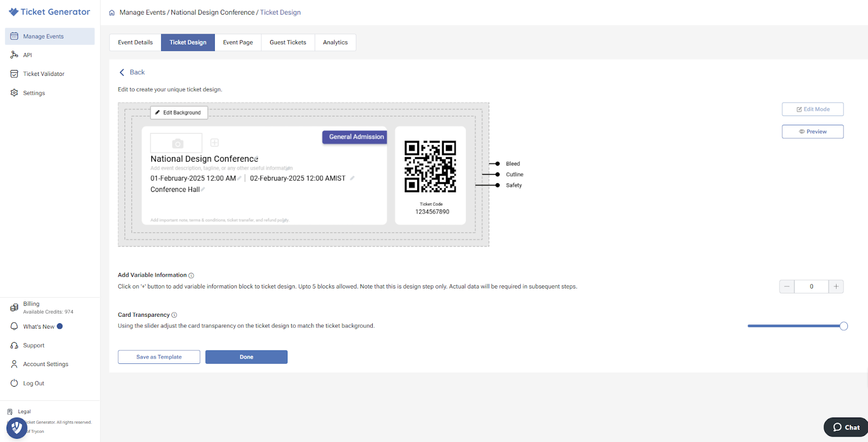Decrease variable information blocks with minus
868x442 pixels.
(787, 286)
